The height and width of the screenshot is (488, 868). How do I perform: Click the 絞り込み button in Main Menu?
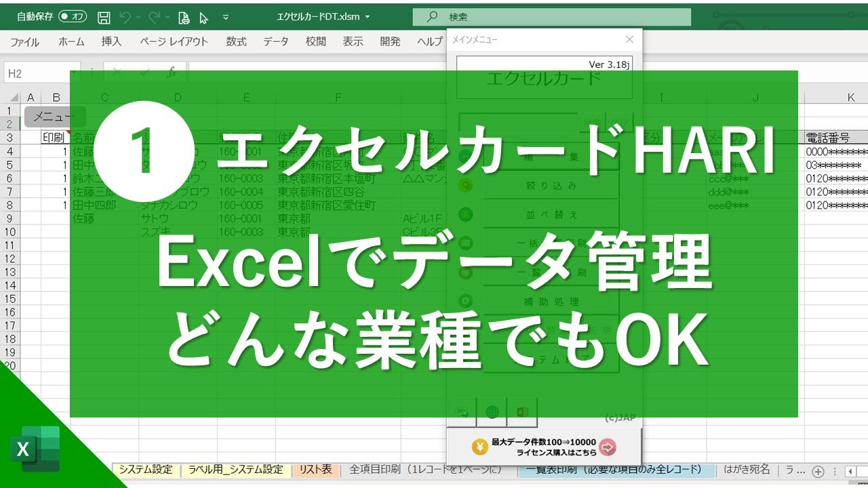tap(552, 185)
